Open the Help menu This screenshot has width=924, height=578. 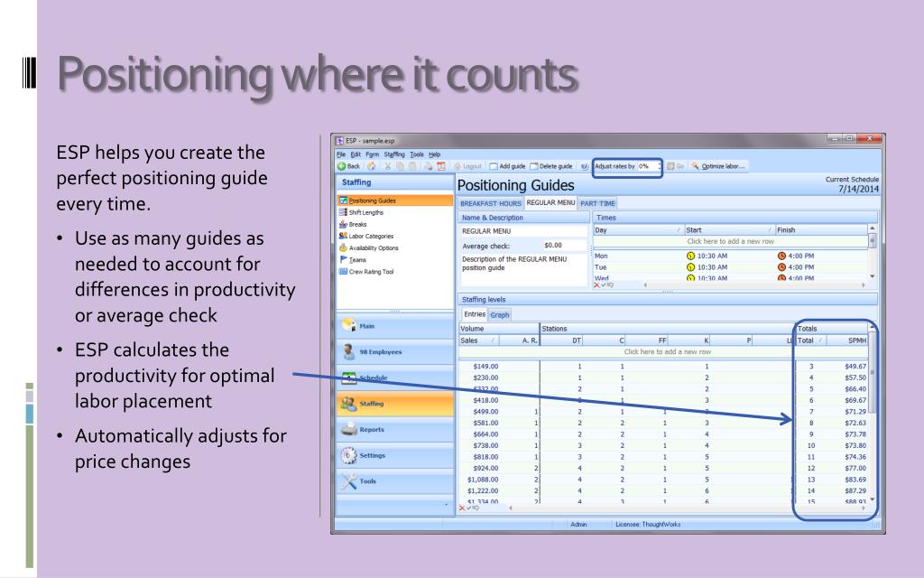click(x=434, y=154)
